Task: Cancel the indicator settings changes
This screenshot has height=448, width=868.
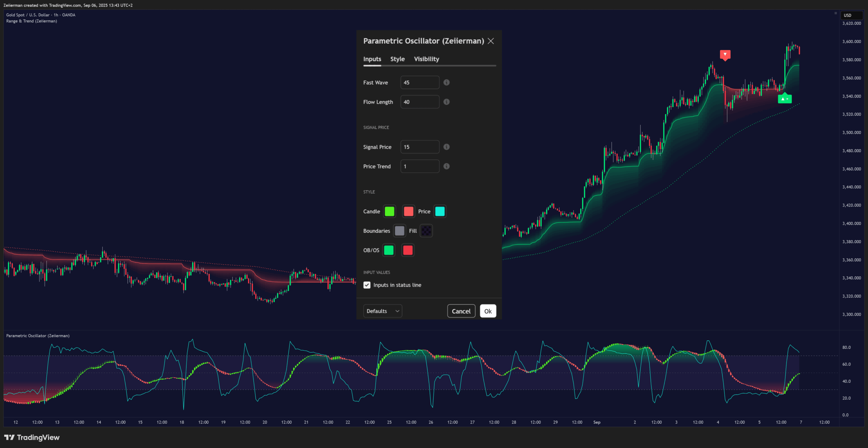Action: click(461, 311)
